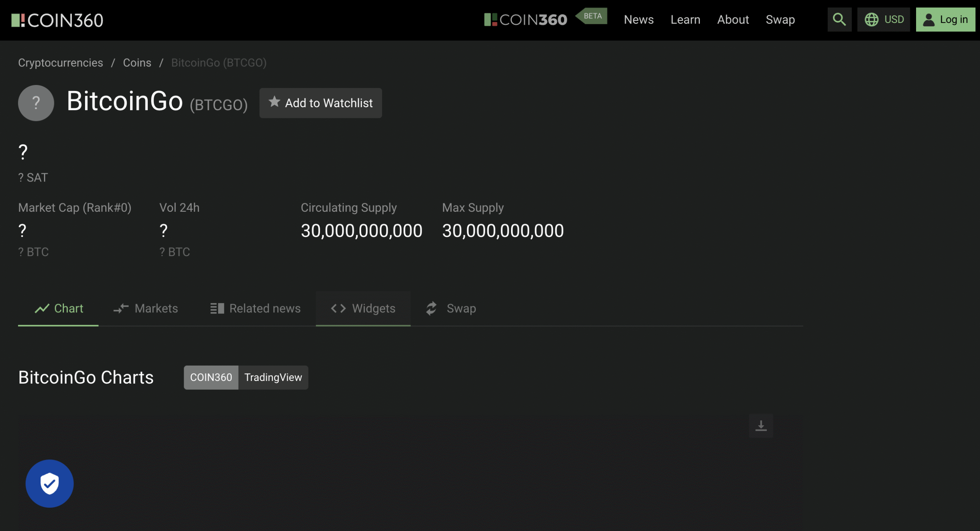Click the Max Supply label
980x531 pixels.
pyautogui.click(x=473, y=207)
